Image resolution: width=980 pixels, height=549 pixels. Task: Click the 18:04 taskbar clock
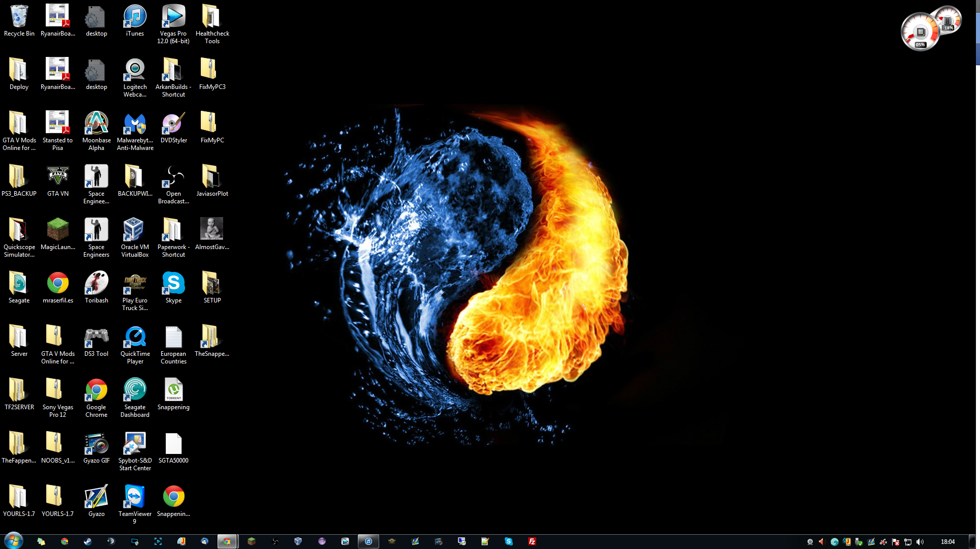(947, 542)
